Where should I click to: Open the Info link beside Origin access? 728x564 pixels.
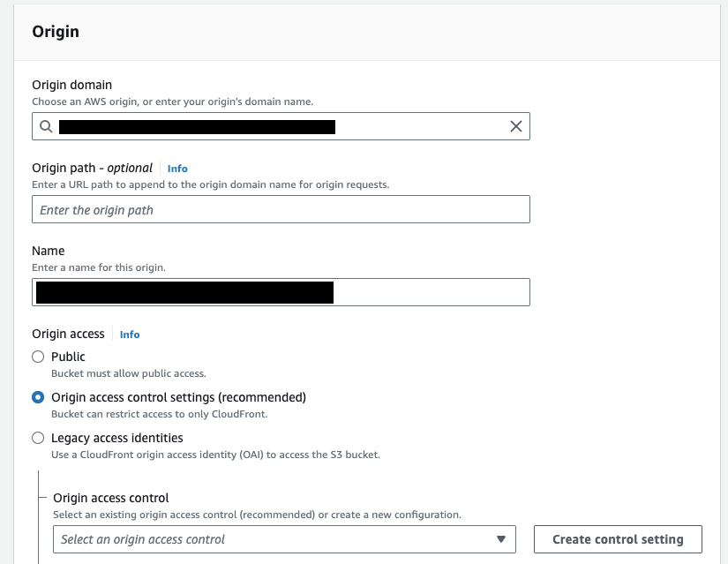pos(129,335)
